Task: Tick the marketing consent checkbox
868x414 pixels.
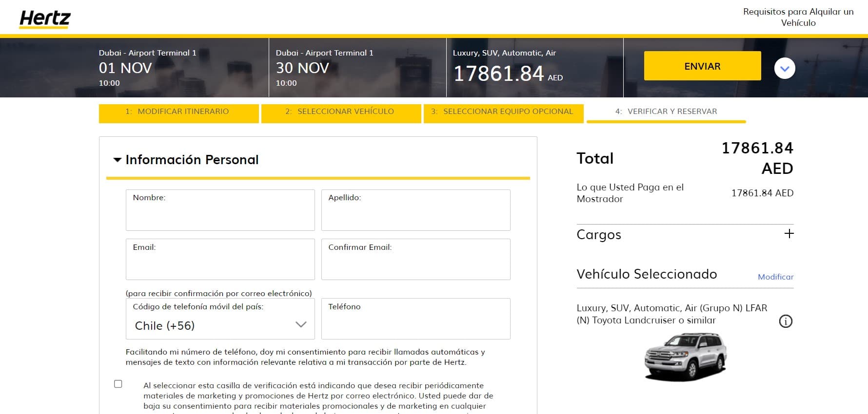Action: click(118, 384)
